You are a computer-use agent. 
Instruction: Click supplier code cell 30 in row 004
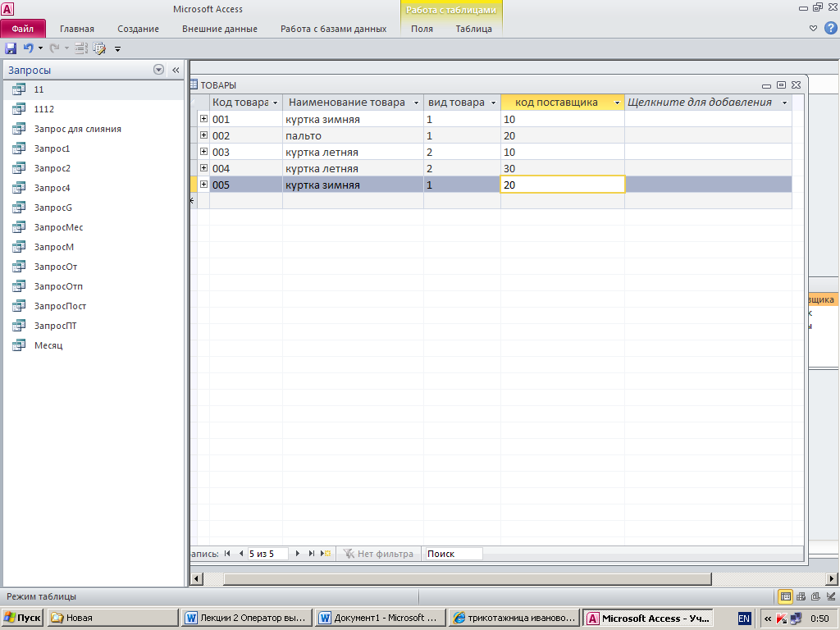(563, 168)
